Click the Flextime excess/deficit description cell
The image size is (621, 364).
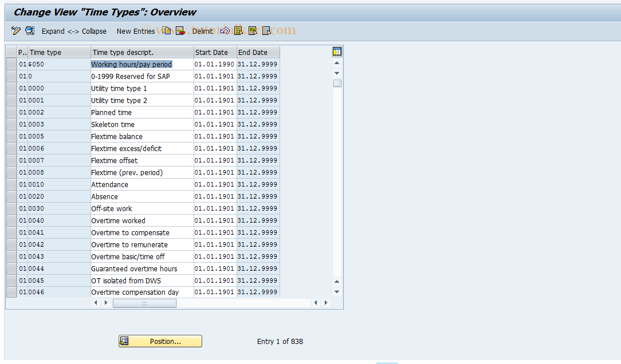(142, 148)
